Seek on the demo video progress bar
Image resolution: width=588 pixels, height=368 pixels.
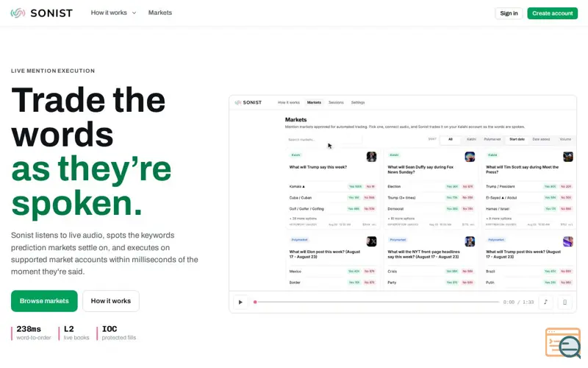tap(378, 302)
